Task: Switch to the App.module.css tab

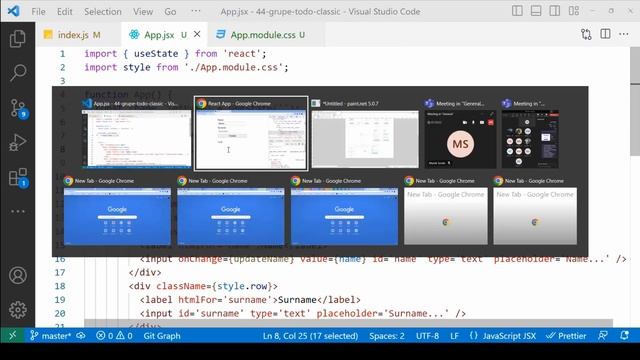Action: [x=262, y=35]
